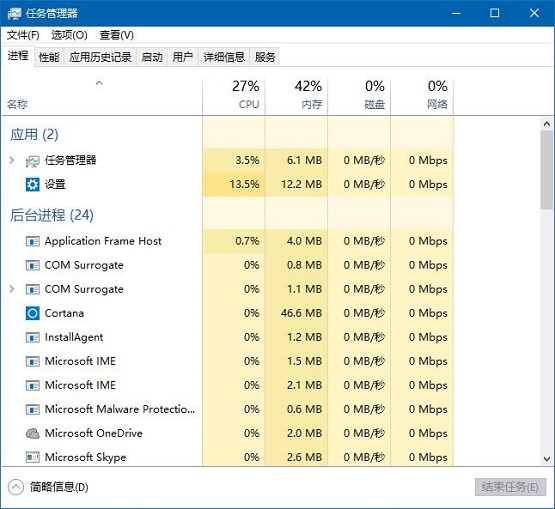Image resolution: width=555 pixels, height=509 pixels.
Task: Open the 查看(V) menu
Action: (116, 35)
